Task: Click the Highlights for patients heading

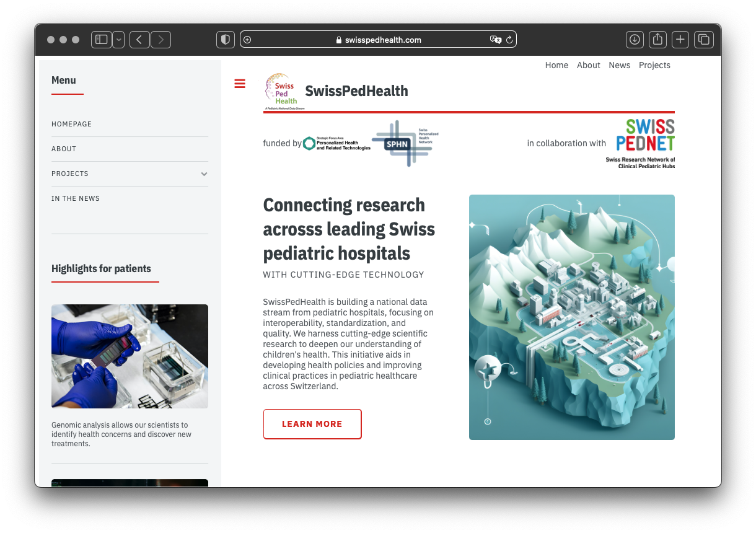Action: pyautogui.click(x=101, y=268)
